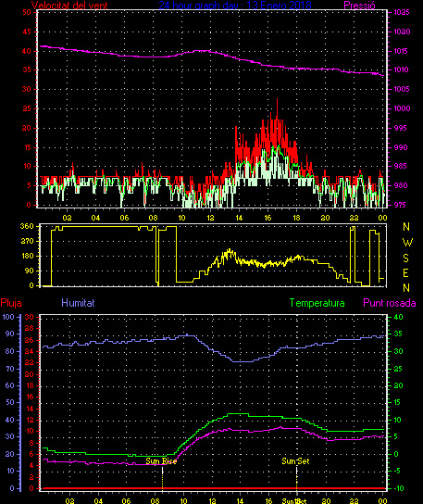This screenshot has height=504, width=423.
Task: Select the red 16 rain axis value
Action: click(30, 397)
